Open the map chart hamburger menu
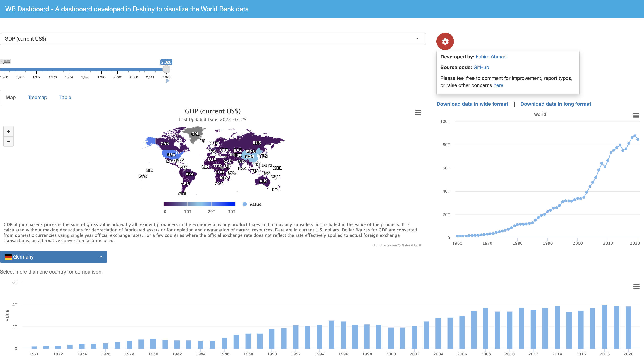 (x=418, y=113)
